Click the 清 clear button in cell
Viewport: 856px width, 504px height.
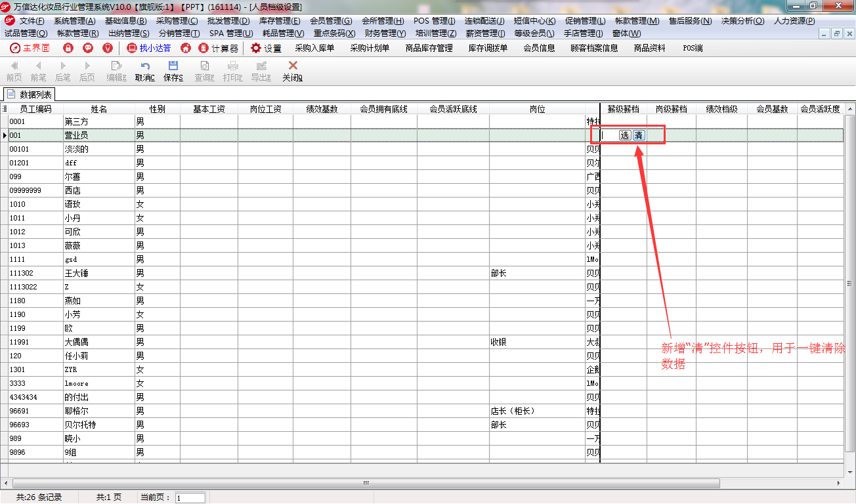pyautogui.click(x=639, y=135)
